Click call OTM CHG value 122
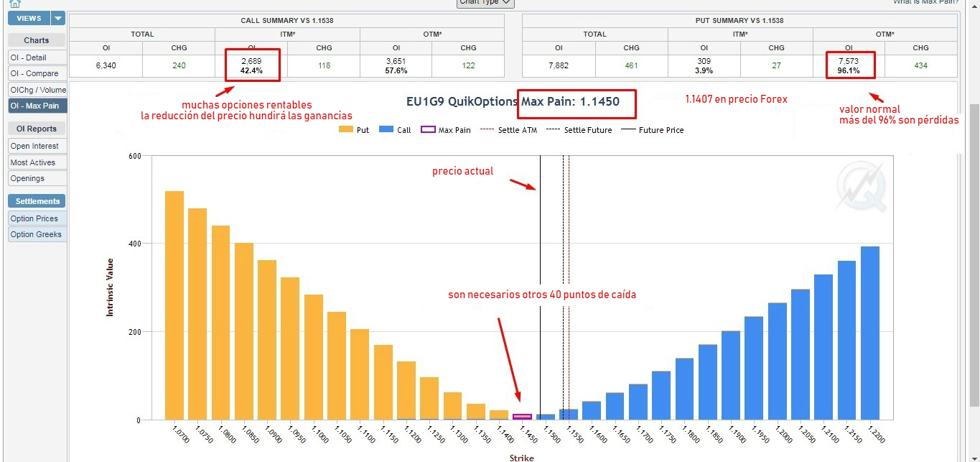Image resolution: width=980 pixels, height=462 pixels. (468, 66)
